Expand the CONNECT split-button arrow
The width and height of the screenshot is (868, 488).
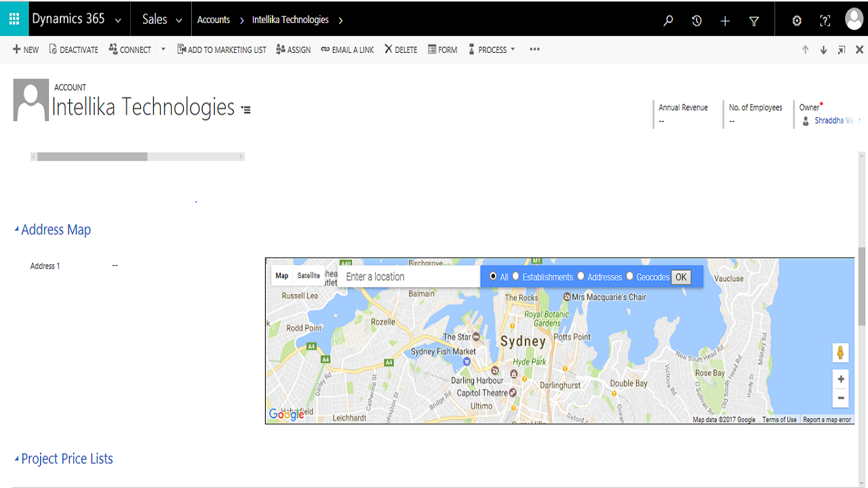click(x=163, y=49)
